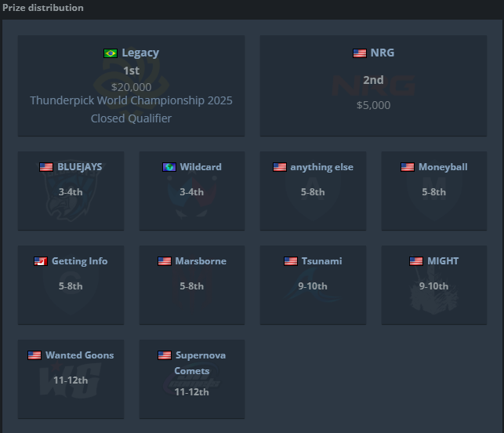Open the MIGHT team link

pos(443,261)
